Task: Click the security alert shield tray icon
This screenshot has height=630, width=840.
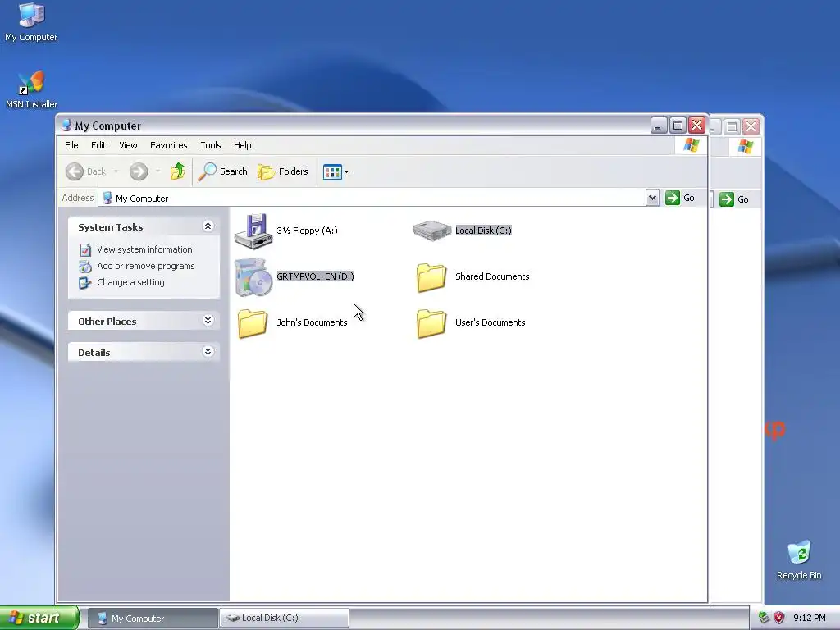Action: coord(779,618)
